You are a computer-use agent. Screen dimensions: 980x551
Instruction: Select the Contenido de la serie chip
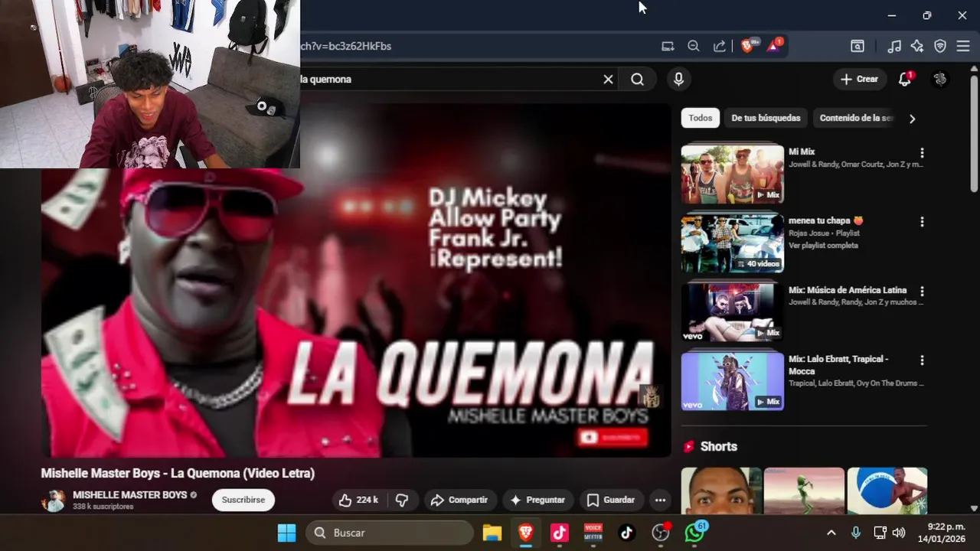856,118
